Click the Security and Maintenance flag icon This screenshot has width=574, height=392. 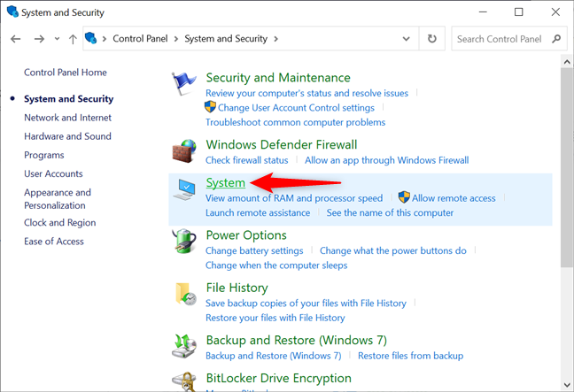point(184,84)
